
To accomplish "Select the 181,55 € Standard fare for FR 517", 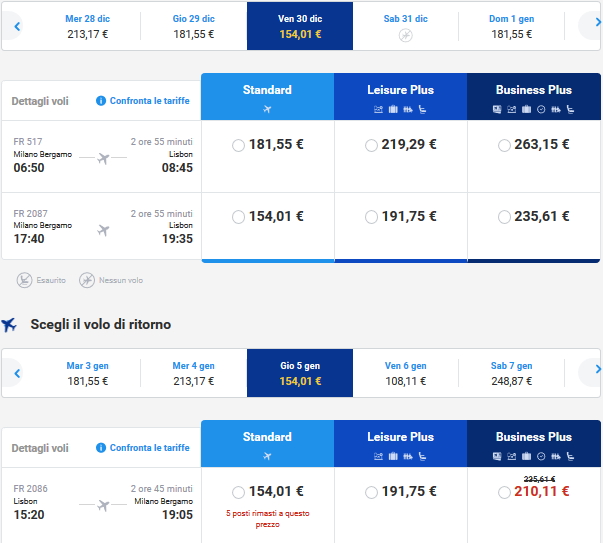I will pos(238,145).
